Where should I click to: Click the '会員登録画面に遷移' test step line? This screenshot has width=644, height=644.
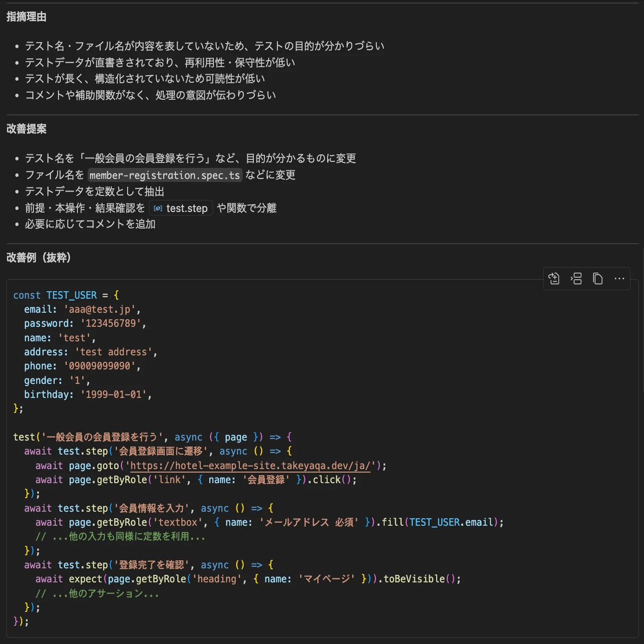[x=158, y=451]
